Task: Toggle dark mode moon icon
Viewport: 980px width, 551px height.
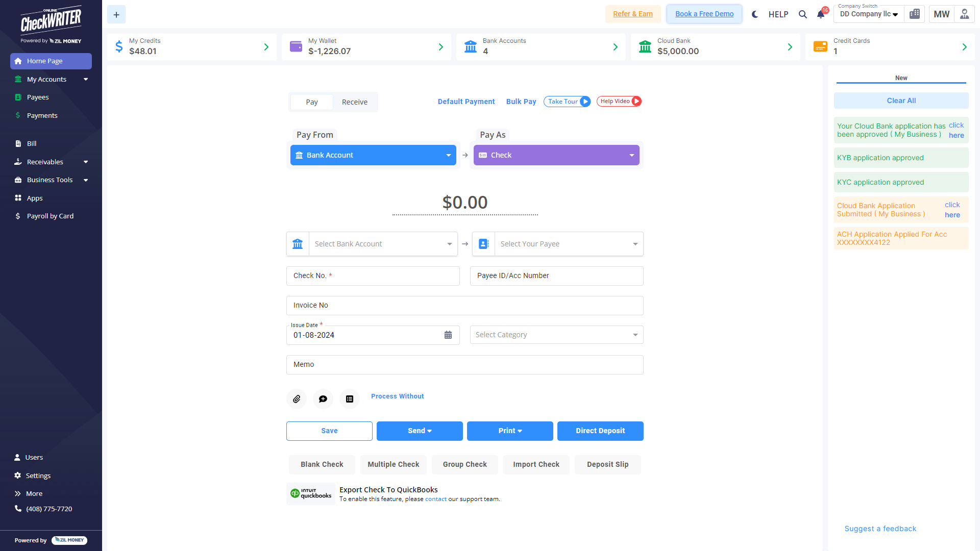Action: pyautogui.click(x=755, y=14)
